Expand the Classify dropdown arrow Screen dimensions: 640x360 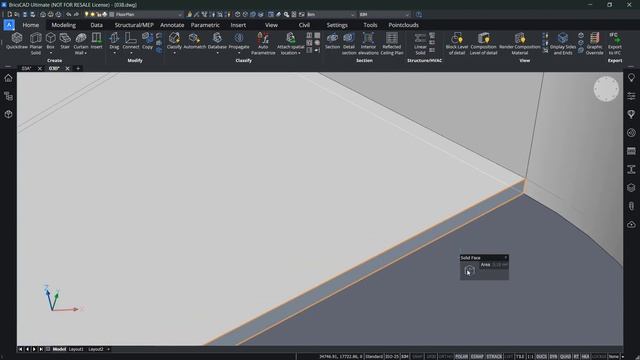point(174,53)
